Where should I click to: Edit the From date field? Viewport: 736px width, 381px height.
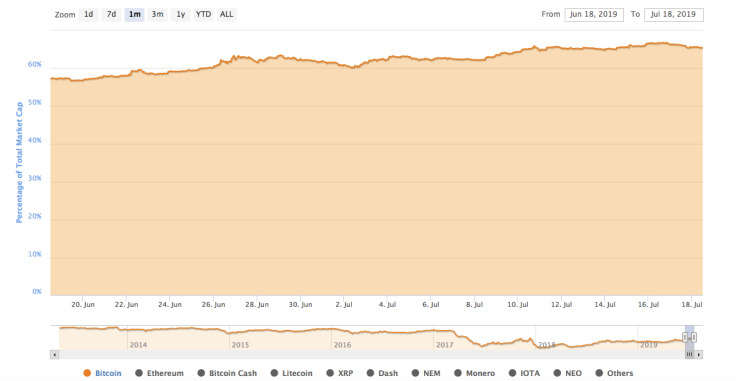(594, 15)
